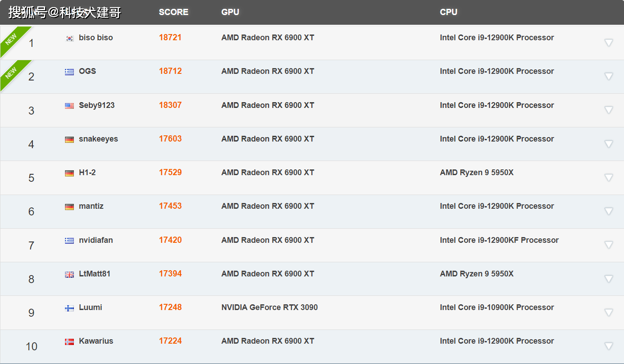This screenshot has width=624, height=364.
Task: Click the NVIDIA GeForce RTX 3090 text
Action: (x=269, y=307)
